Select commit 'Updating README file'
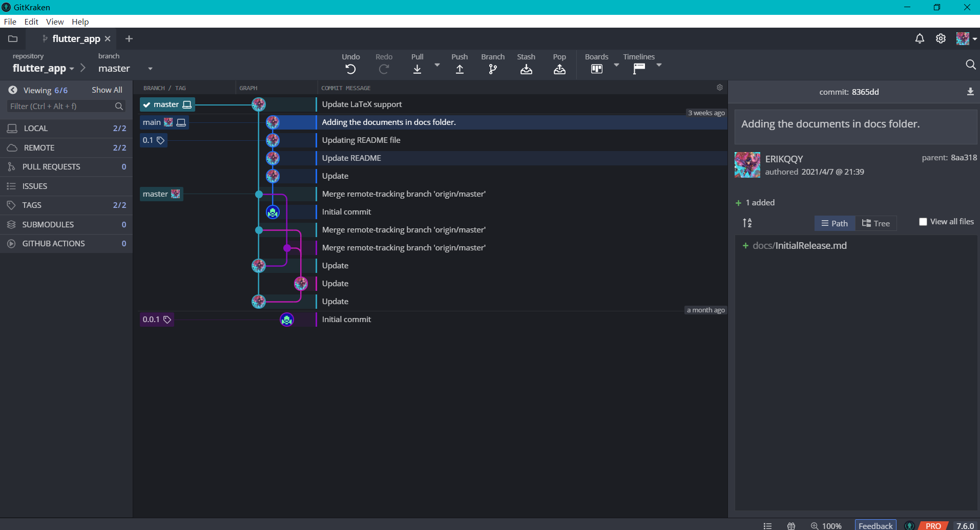 (x=361, y=140)
